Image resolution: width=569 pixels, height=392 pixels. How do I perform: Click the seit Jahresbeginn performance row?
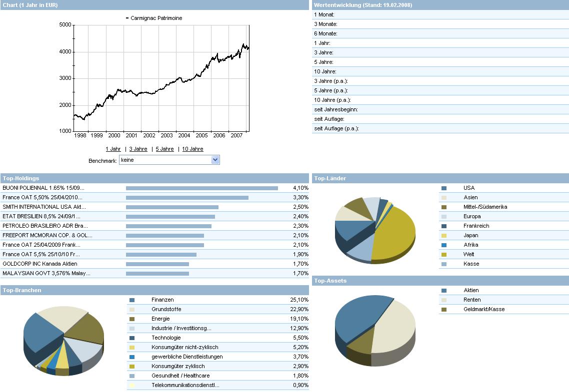click(440, 109)
